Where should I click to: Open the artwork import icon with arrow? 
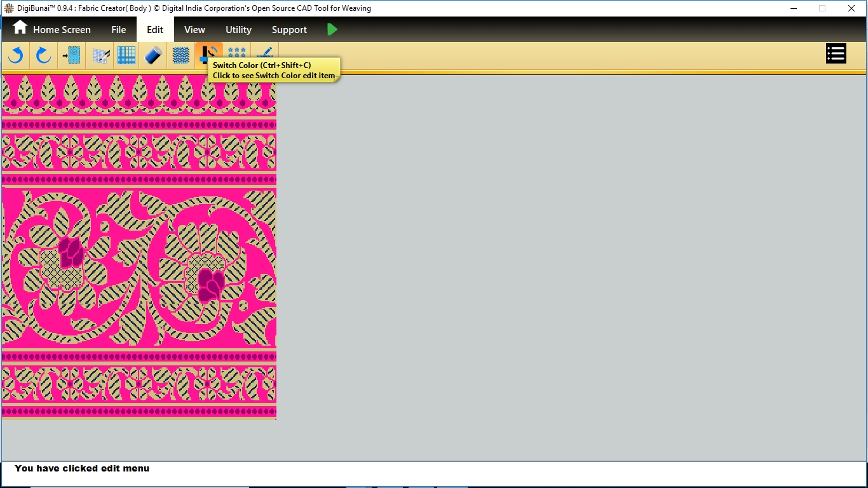click(71, 55)
